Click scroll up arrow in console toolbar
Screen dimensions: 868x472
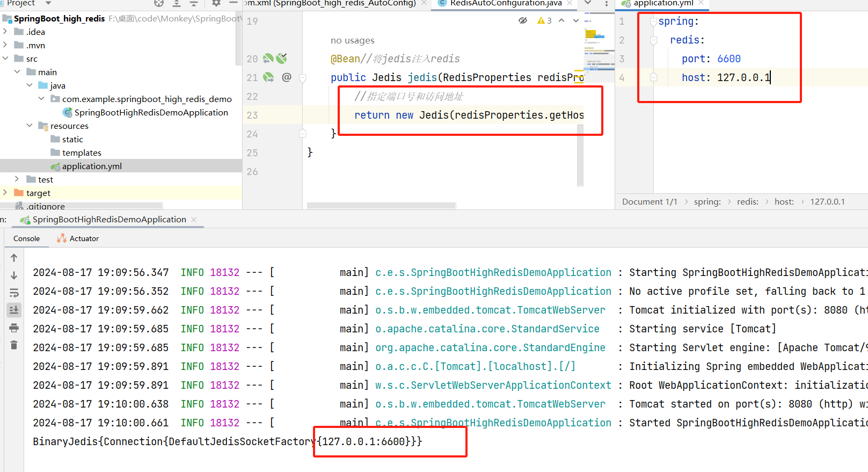[x=14, y=258]
